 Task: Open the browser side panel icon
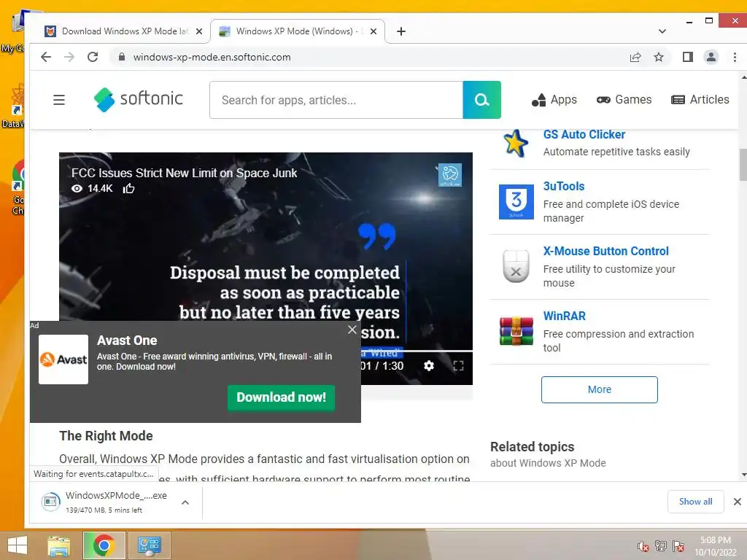pos(687,57)
